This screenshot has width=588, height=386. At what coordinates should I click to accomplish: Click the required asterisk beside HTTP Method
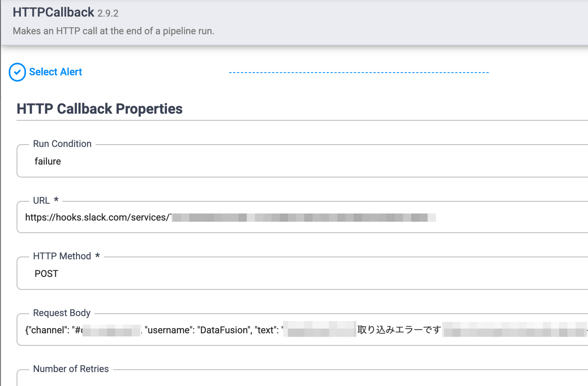98,256
